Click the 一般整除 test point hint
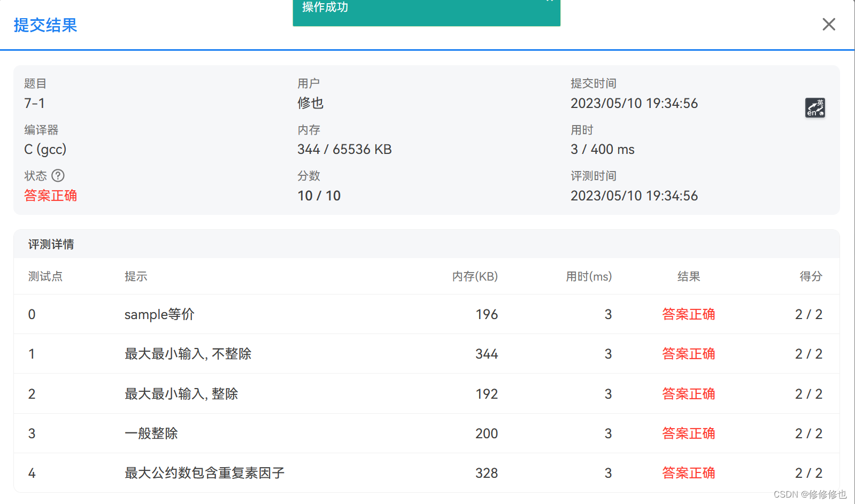 click(151, 433)
